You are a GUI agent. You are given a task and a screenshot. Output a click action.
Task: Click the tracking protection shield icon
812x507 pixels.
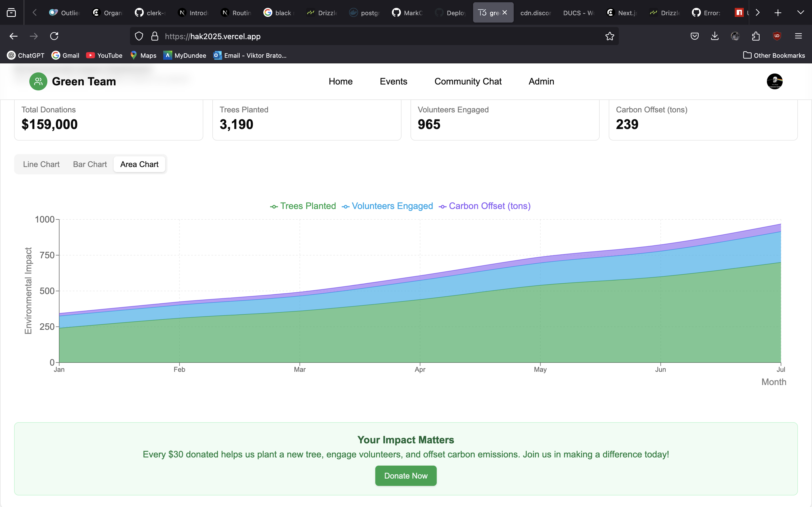click(139, 36)
